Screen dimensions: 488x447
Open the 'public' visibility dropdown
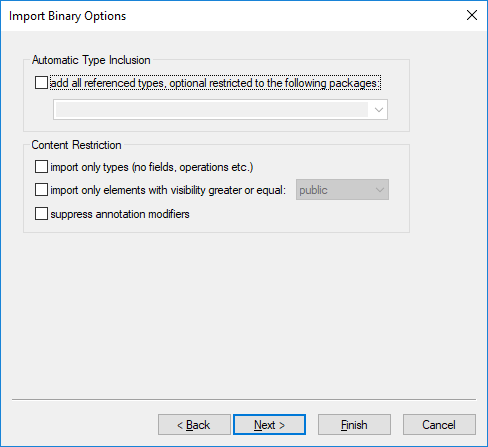tap(342, 190)
